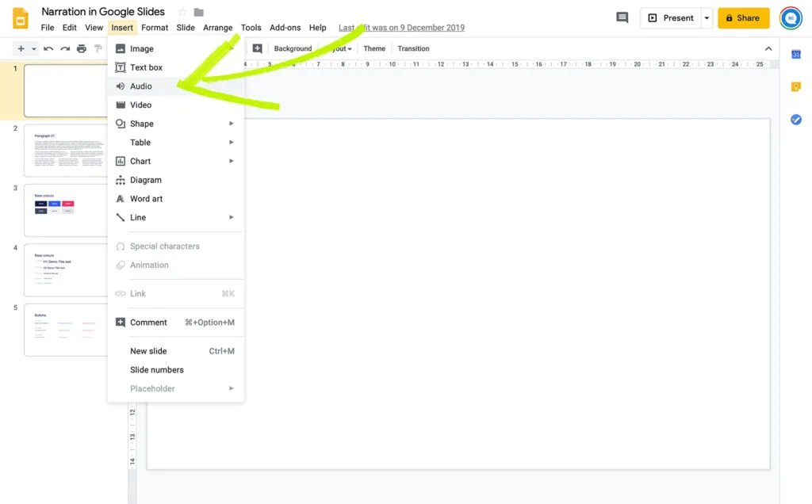The height and width of the screenshot is (504, 812).
Task: Open the File menu
Action: point(47,28)
